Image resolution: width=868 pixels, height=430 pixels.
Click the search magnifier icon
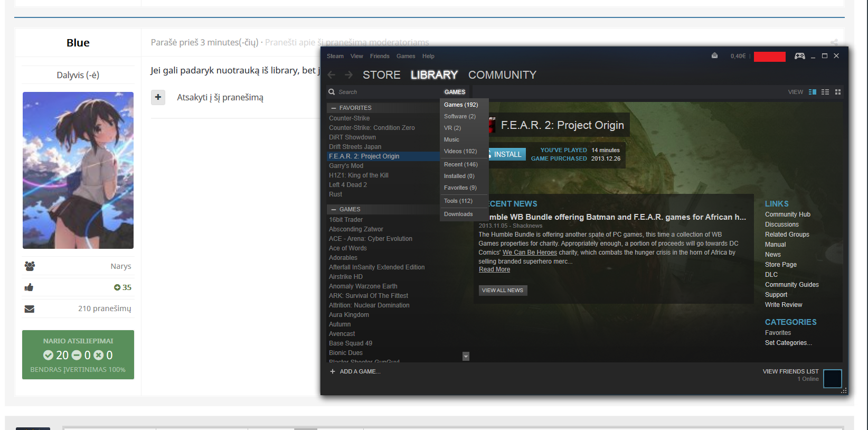(332, 92)
